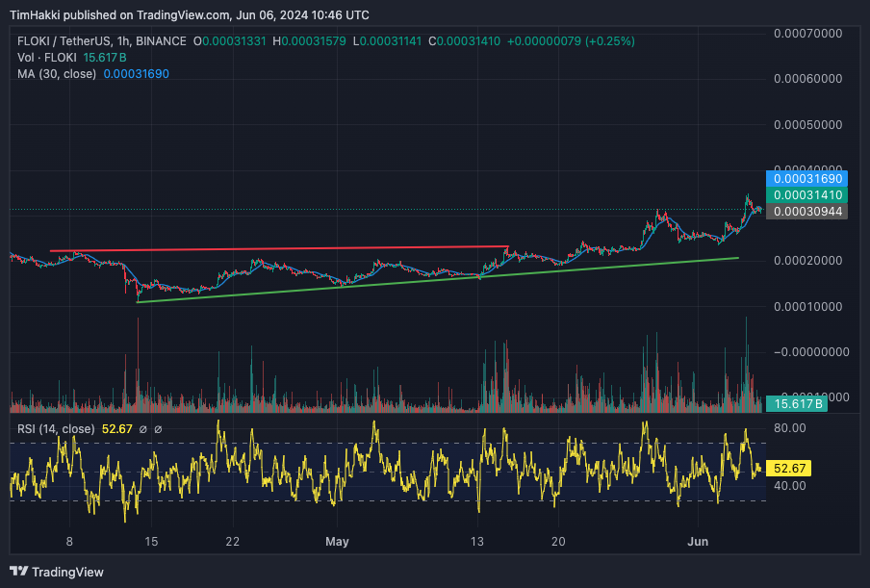The image size is (870, 588).
Task: Click the yellow 52.67 RSI axis tag
Action: [789, 468]
